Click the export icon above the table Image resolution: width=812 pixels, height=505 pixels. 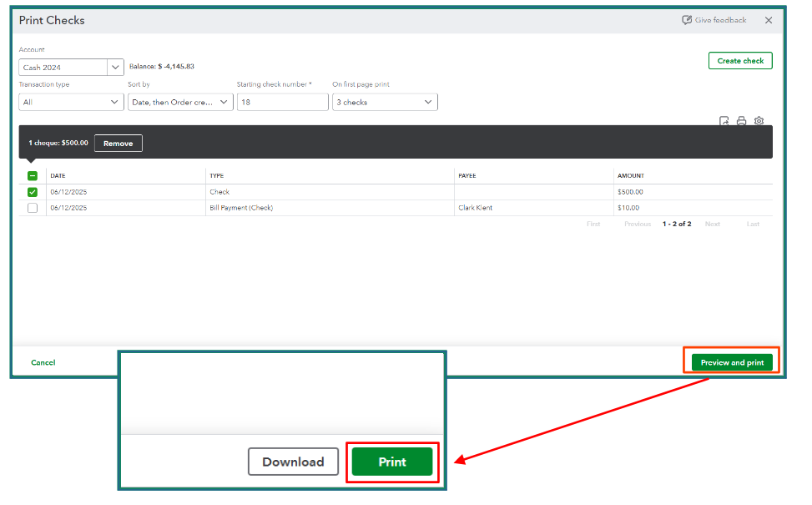pyautogui.click(x=724, y=121)
